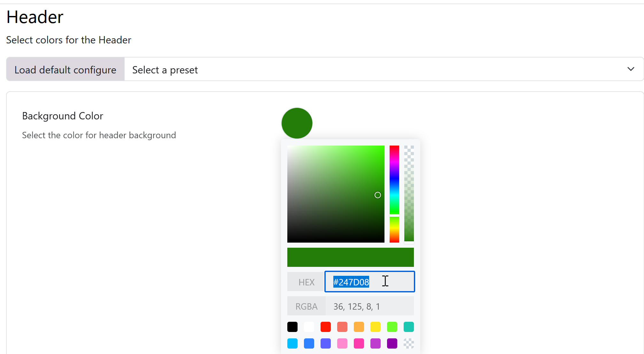Image resolution: width=644 pixels, height=354 pixels.
Task: Select the yellow preset swatch
Action: click(x=375, y=327)
